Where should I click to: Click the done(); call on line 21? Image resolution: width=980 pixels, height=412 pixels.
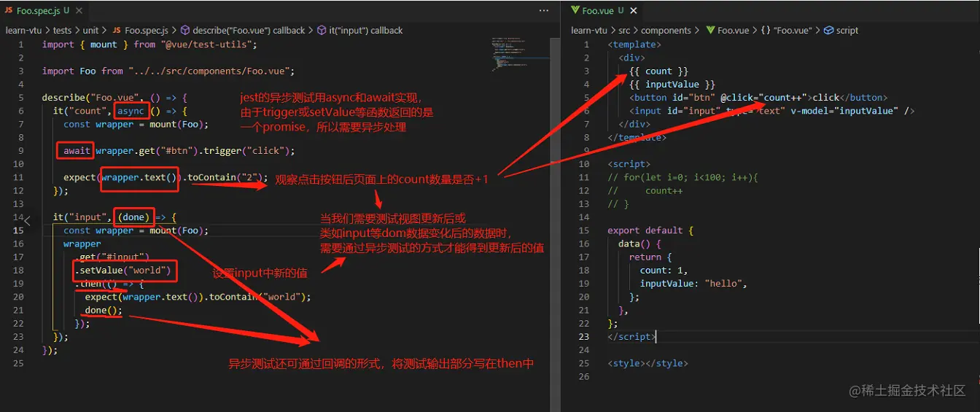click(104, 310)
